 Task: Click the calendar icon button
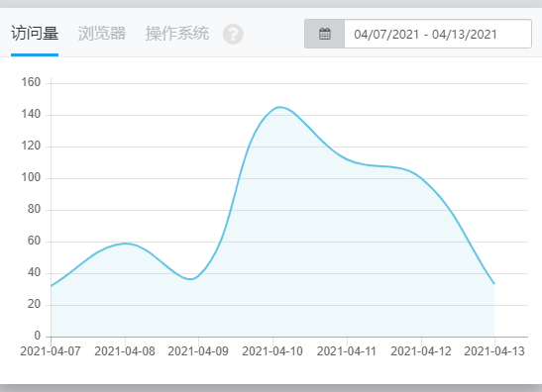(325, 34)
